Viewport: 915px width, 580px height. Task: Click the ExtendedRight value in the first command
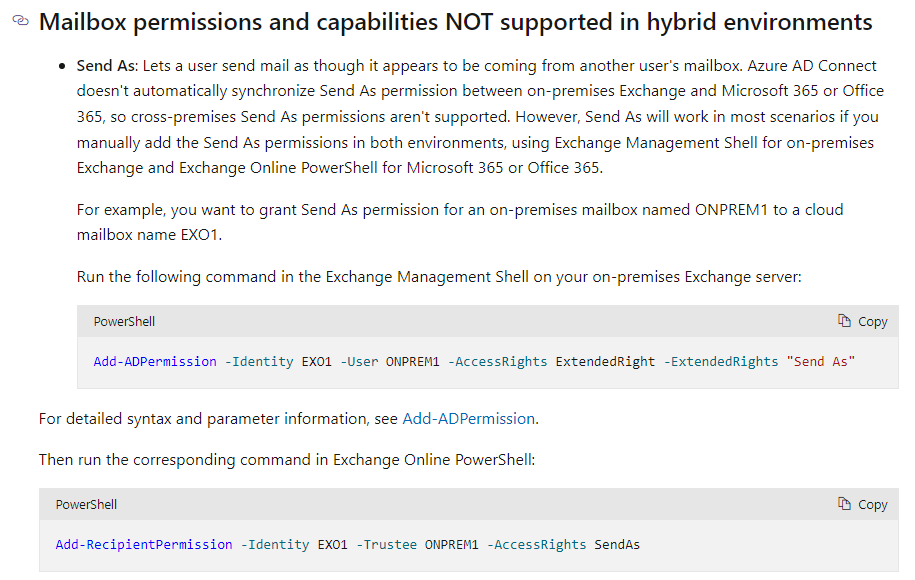(605, 362)
